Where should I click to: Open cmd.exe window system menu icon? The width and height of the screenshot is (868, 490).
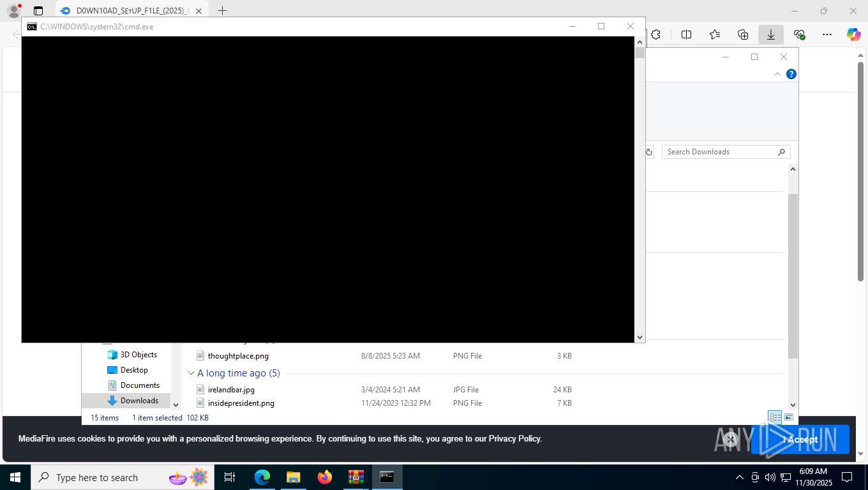tap(31, 27)
